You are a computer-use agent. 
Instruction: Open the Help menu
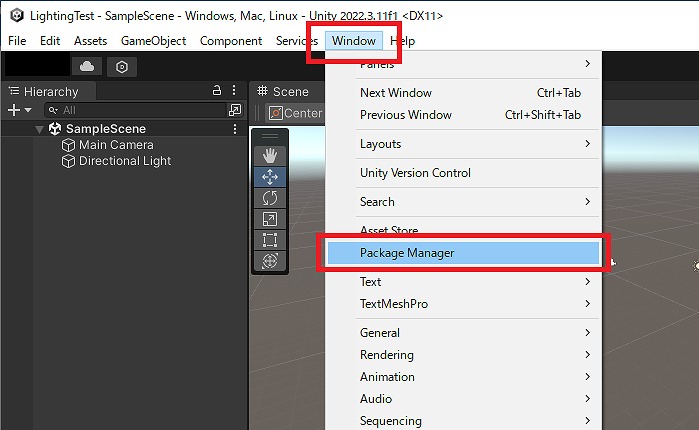(403, 41)
